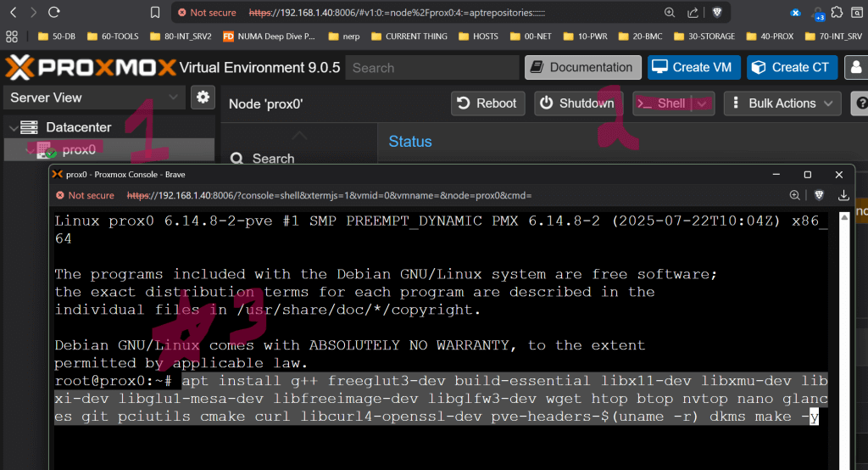The height and width of the screenshot is (470, 868).
Task: Click the Proxmox search input field
Action: 432,68
